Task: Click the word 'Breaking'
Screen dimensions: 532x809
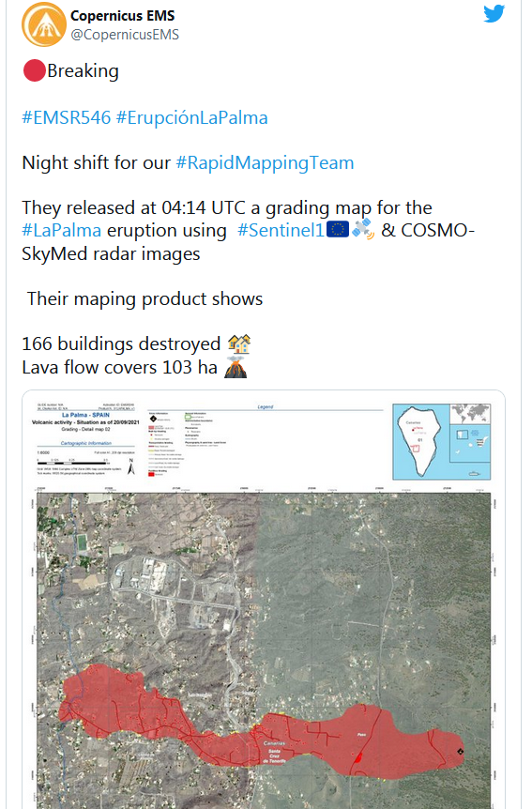Action: [x=84, y=70]
